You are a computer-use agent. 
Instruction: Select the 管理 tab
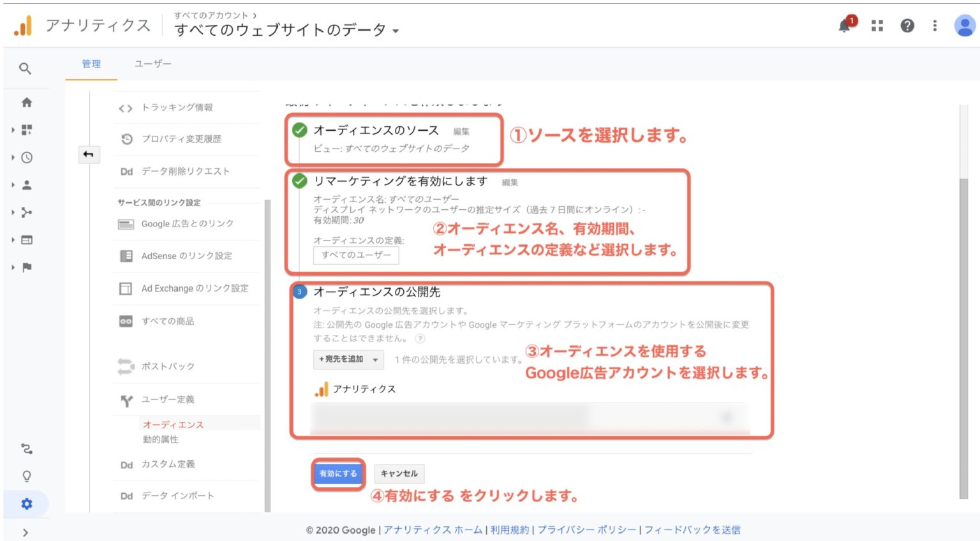91,64
